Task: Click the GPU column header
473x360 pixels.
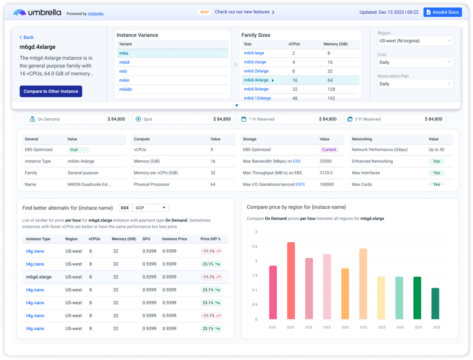Action: point(146,239)
